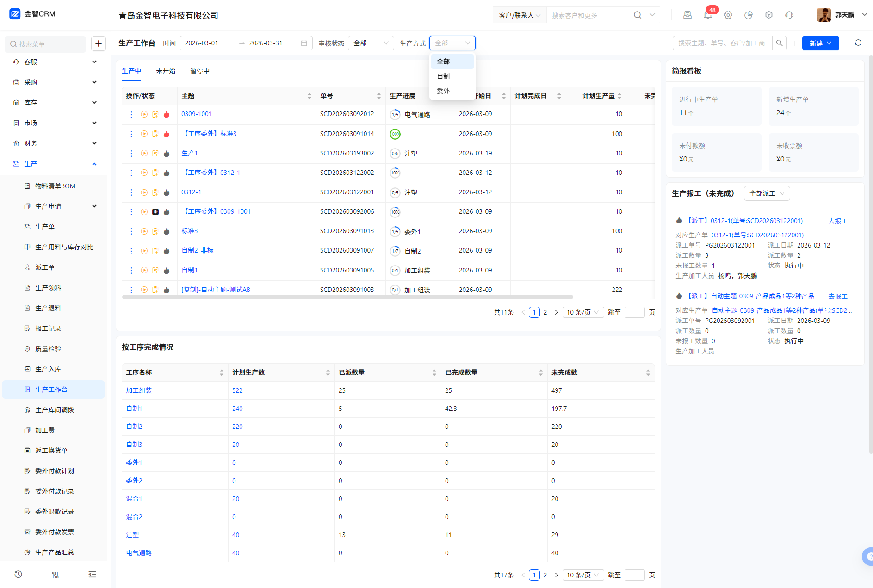Click the refresh icon beside 新建 button
Screen dimensions: 873x588
(858, 43)
